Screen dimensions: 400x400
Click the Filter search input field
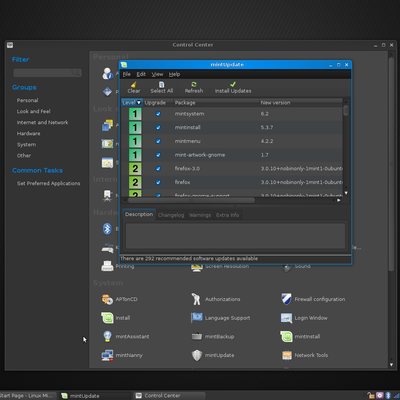point(47,73)
